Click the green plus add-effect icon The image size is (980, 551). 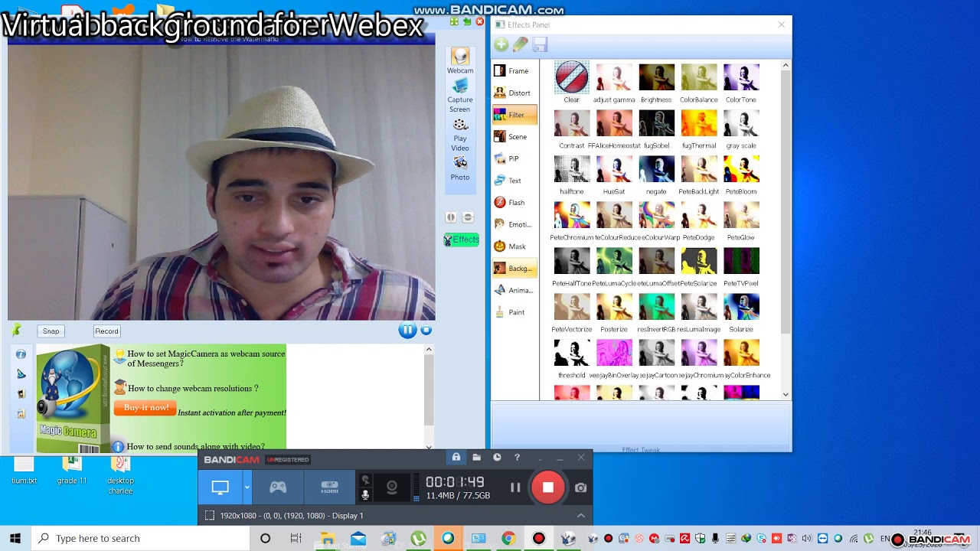coord(501,45)
